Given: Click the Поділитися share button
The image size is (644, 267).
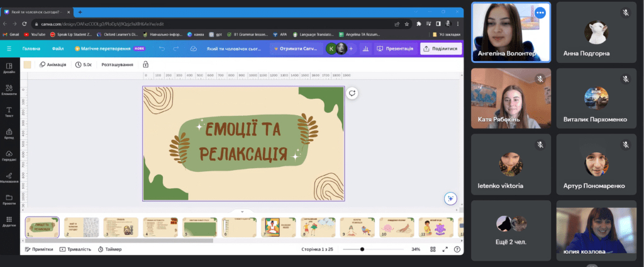Looking at the screenshot, I should (441, 48).
